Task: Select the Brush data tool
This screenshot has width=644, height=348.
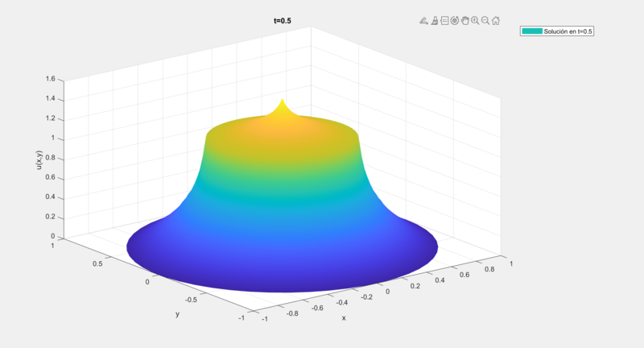Action: pos(434,21)
